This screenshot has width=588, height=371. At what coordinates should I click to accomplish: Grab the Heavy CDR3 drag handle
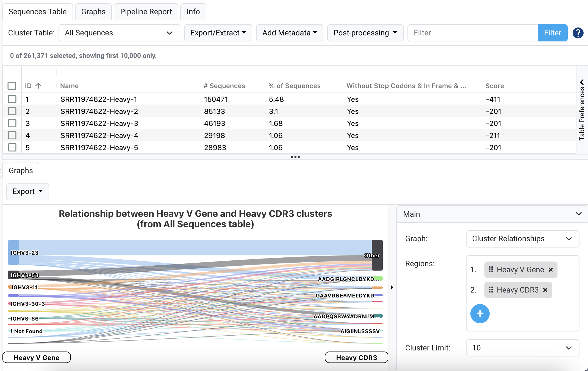(x=491, y=290)
